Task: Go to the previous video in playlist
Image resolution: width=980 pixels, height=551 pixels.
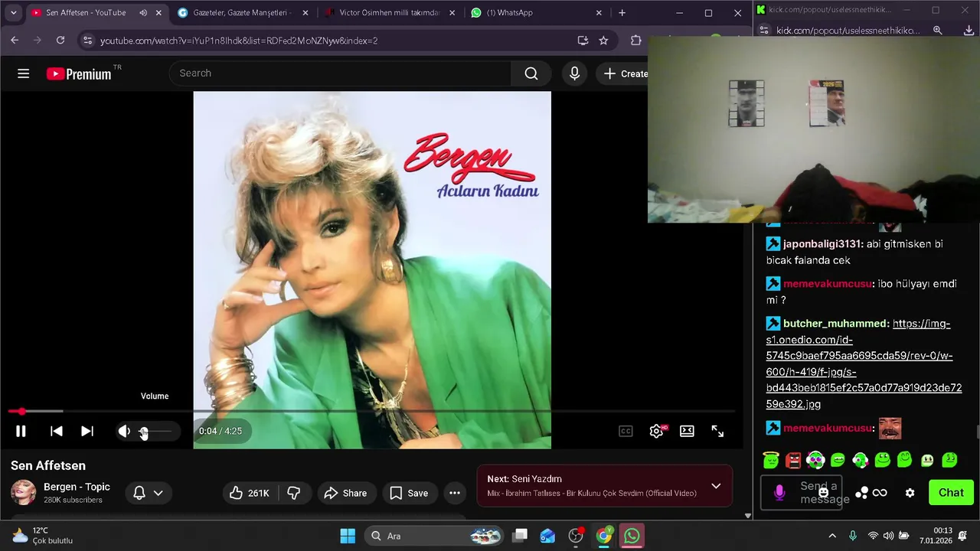Action: point(56,431)
